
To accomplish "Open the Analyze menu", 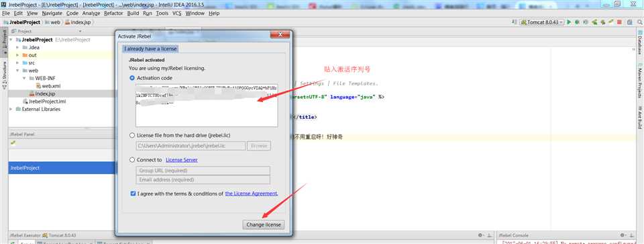I will [x=91, y=13].
